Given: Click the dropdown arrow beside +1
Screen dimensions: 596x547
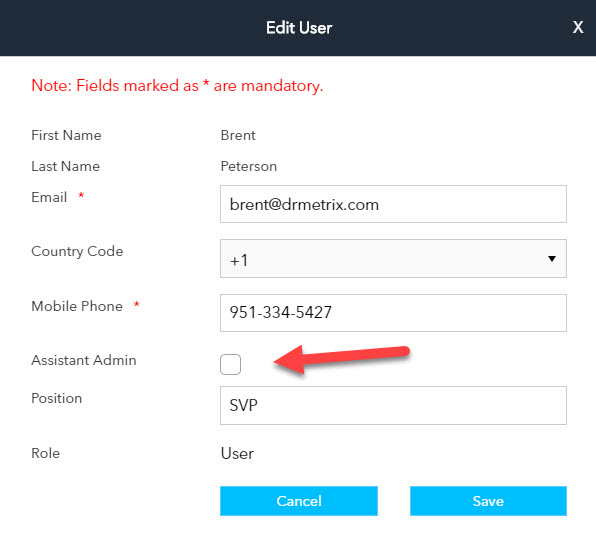Looking at the screenshot, I should (x=552, y=259).
